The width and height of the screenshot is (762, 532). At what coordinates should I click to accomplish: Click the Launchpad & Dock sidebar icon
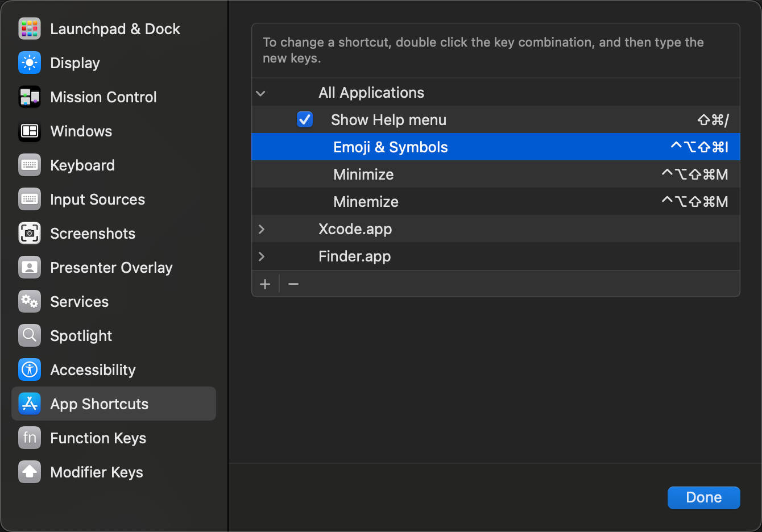pos(30,29)
